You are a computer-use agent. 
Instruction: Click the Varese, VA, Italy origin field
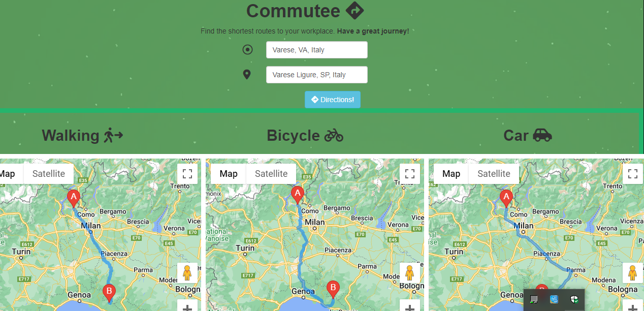(x=317, y=50)
